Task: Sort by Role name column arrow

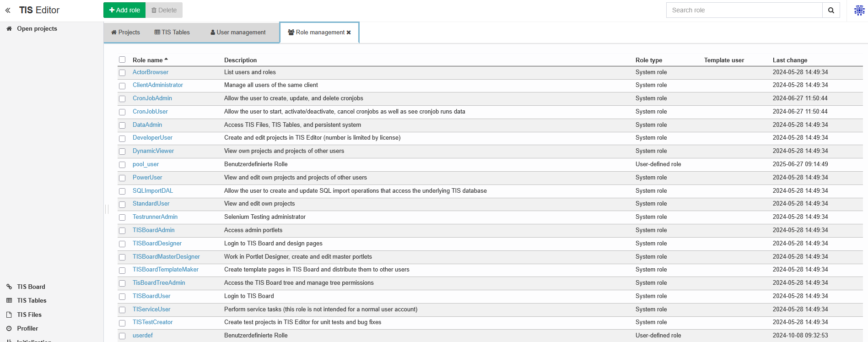Action: click(x=166, y=60)
